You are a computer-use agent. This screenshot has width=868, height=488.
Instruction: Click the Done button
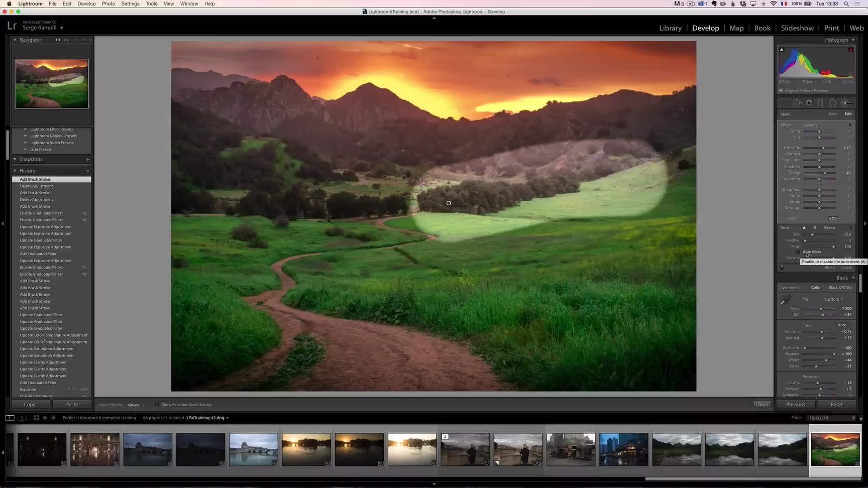[x=762, y=405]
